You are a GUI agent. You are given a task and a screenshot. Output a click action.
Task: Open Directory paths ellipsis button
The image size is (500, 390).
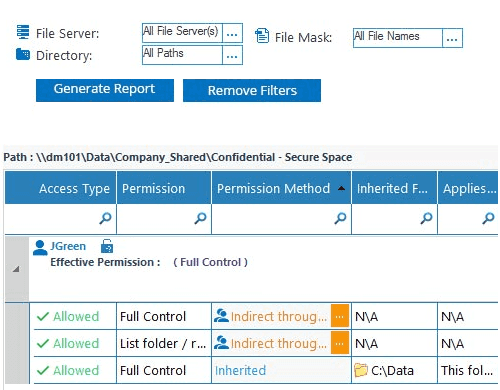(232, 55)
